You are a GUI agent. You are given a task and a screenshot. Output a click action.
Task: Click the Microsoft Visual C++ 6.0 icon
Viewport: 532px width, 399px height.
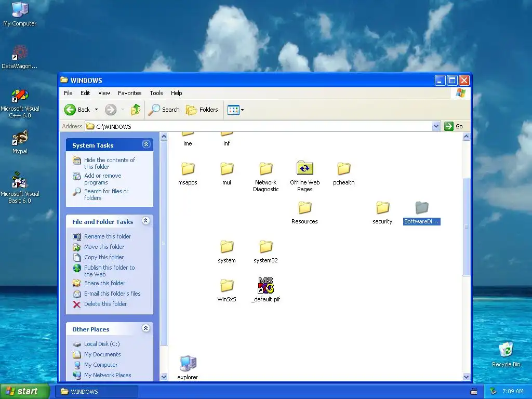click(x=20, y=103)
